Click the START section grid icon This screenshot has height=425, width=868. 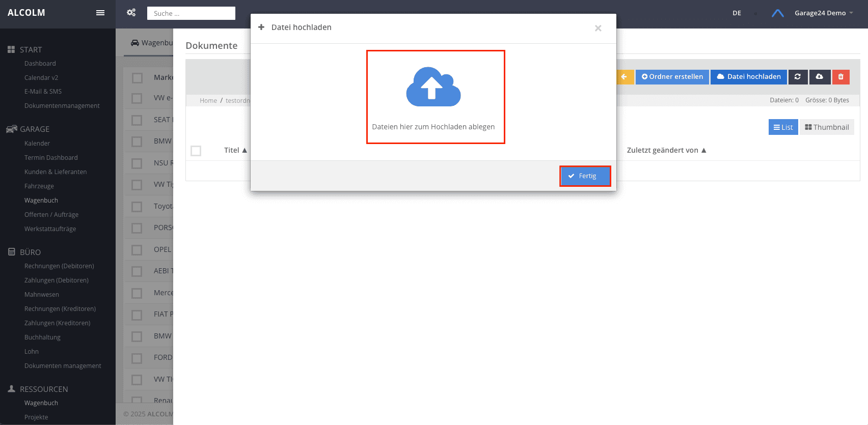(11, 49)
